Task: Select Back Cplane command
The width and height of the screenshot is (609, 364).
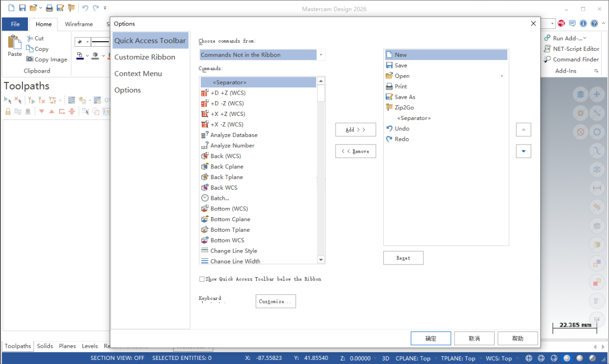Action: click(258, 166)
